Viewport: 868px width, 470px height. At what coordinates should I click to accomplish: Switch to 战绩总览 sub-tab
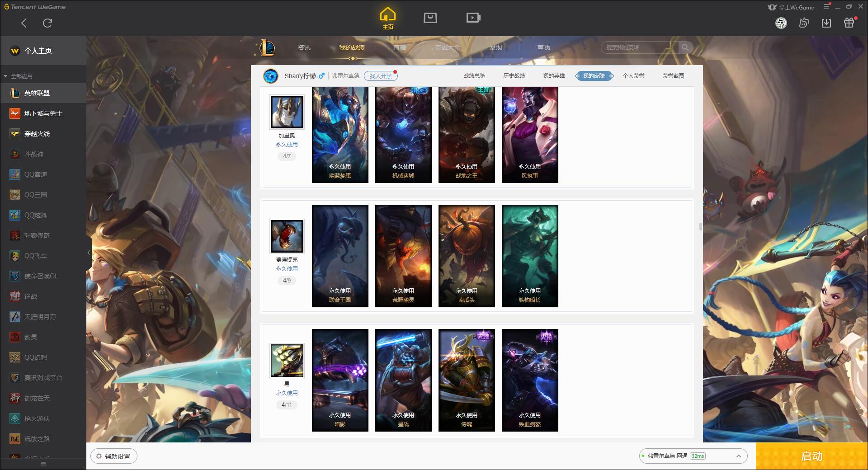[x=474, y=76]
